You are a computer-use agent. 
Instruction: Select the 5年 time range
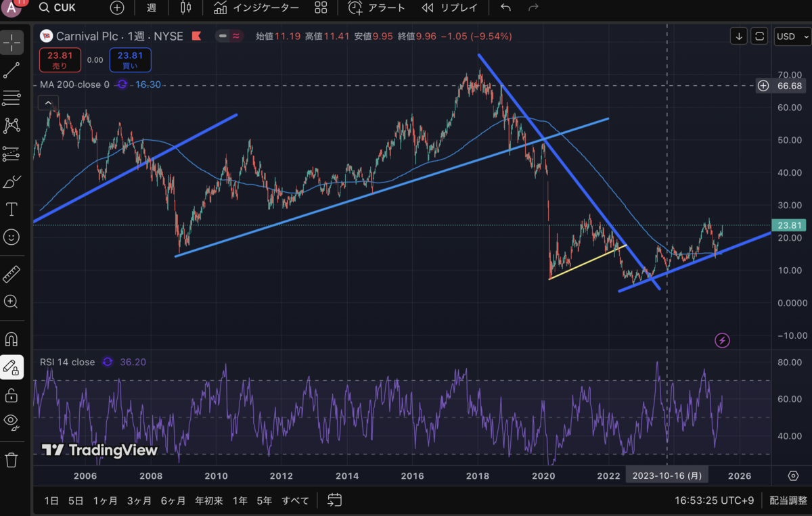(265, 501)
